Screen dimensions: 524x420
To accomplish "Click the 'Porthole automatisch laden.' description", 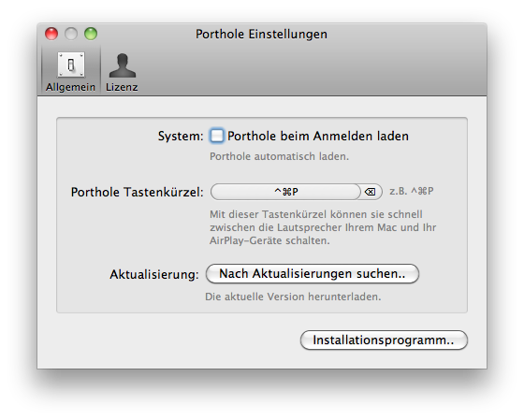I will (279, 156).
